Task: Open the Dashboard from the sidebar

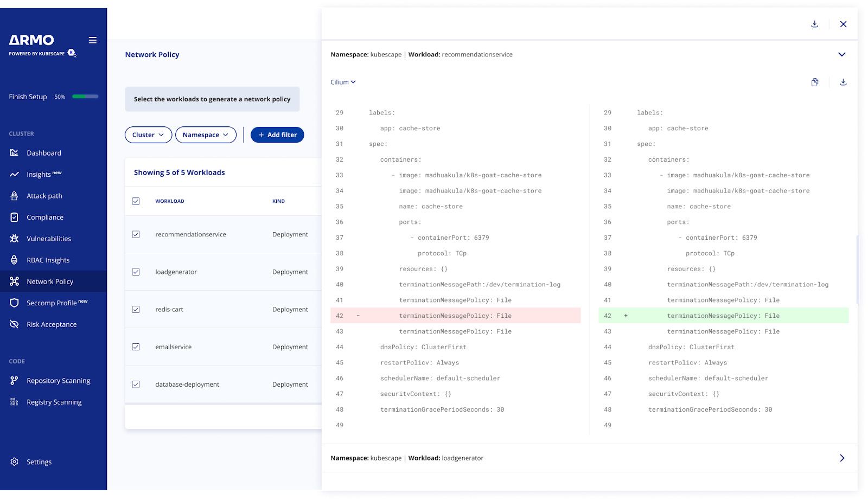Action: coord(43,152)
